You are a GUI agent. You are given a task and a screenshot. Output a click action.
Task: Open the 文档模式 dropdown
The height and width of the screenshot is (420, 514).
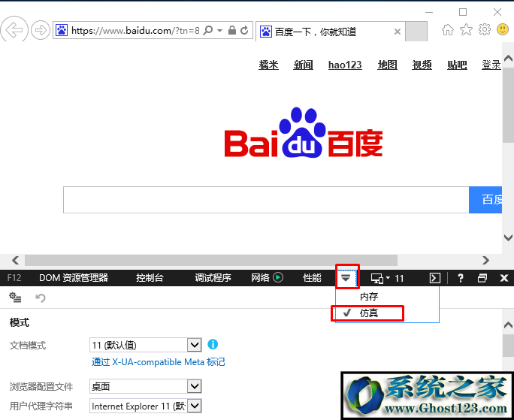point(145,345)
